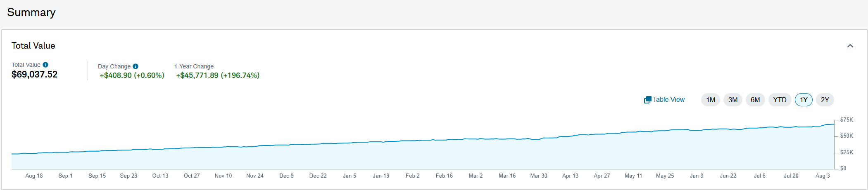The image size is (868, 190).
Task: Click the Table View icon
Action: click(647, 100)
